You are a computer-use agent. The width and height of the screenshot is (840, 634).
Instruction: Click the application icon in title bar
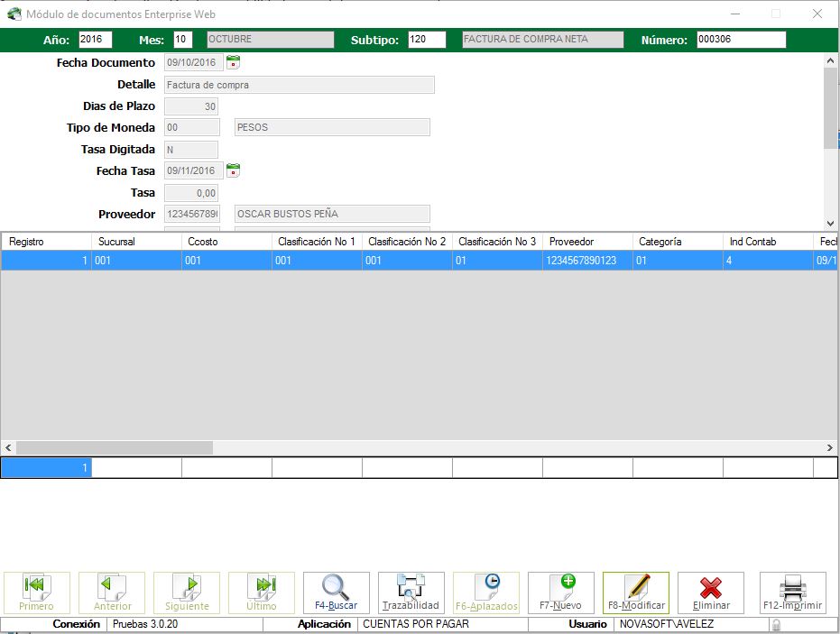pyautogui.click(x=14, y=14)
